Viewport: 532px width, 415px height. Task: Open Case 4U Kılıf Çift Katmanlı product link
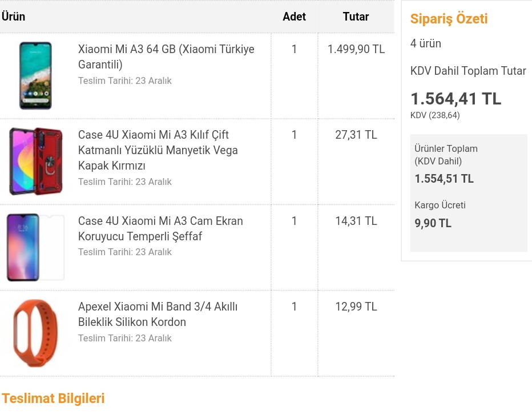158,150
